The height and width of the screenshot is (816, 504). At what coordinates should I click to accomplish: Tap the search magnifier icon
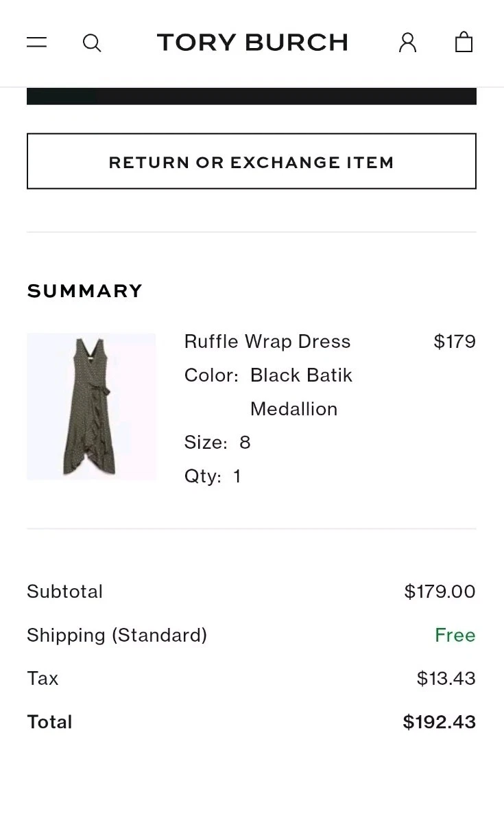coord(92,43)
